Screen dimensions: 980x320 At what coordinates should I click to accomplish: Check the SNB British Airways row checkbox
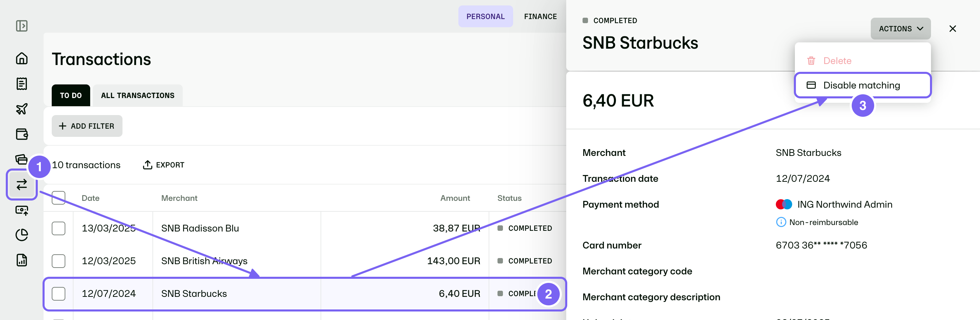tap(59, 261)
